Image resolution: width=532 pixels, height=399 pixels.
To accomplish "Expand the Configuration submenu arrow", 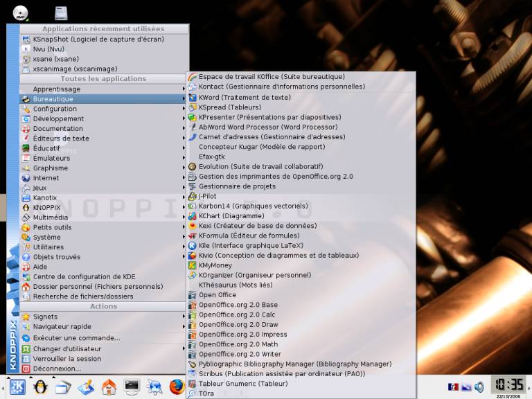I will click(x=184, y=109).
